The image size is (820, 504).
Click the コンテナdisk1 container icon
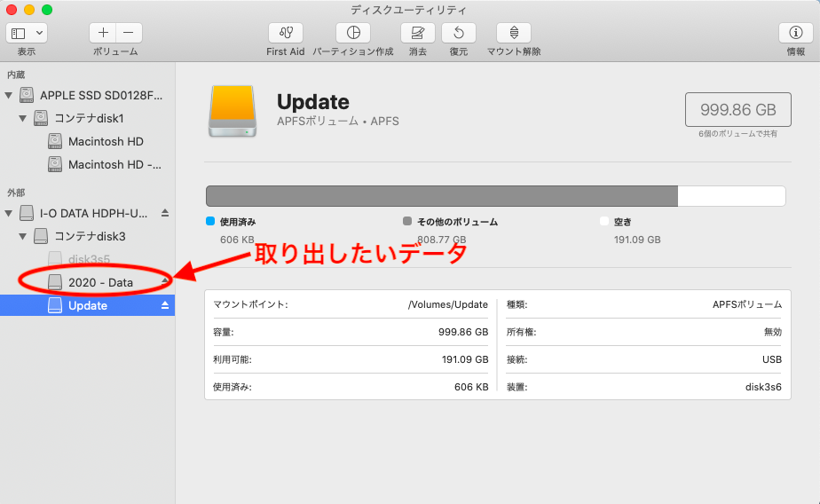(41, 118)
